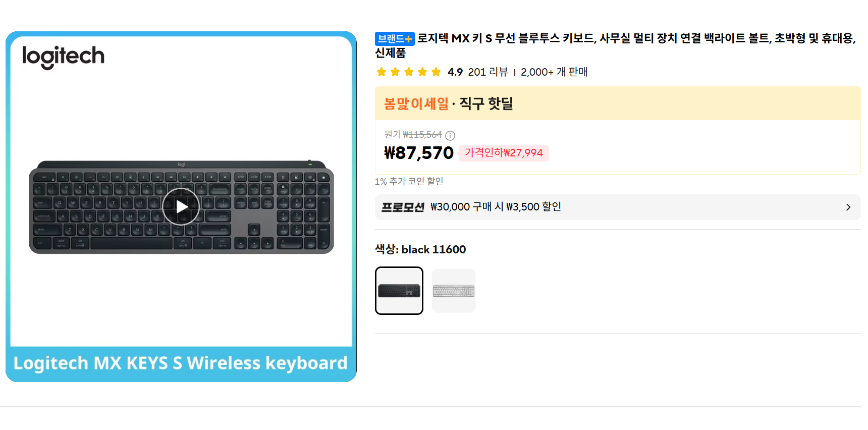The image size is (868, 430).
Task: Open the 201 리뷰 reviews link
Action: coord(487,72)
